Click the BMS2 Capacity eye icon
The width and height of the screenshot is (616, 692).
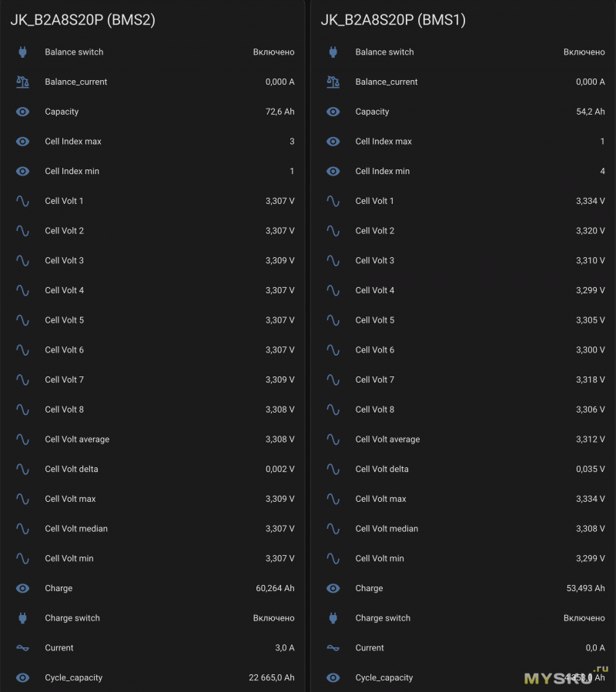tap(22, 112)
